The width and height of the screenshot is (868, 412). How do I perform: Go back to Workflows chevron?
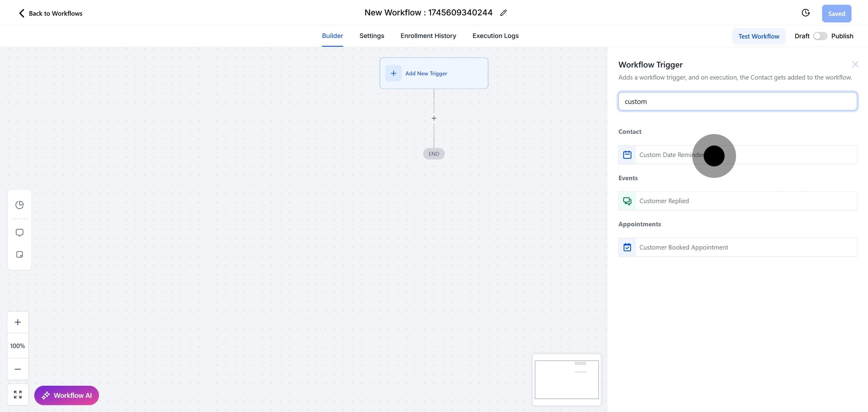point(22,13)
